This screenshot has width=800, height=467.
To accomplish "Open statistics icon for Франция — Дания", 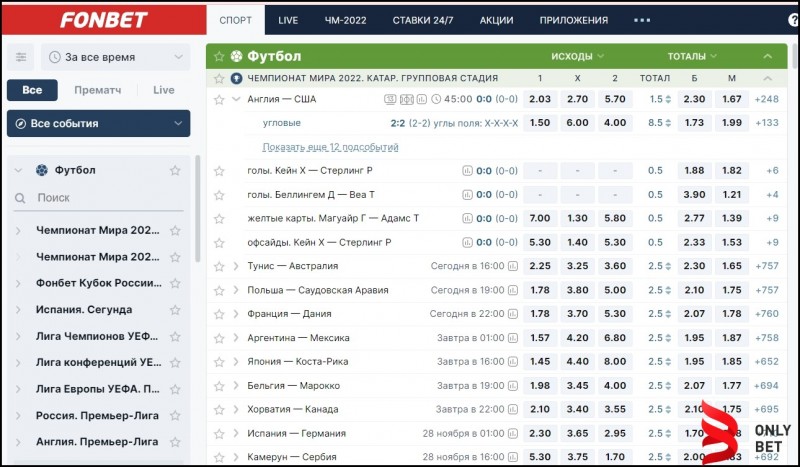I will tap(513, 314).
